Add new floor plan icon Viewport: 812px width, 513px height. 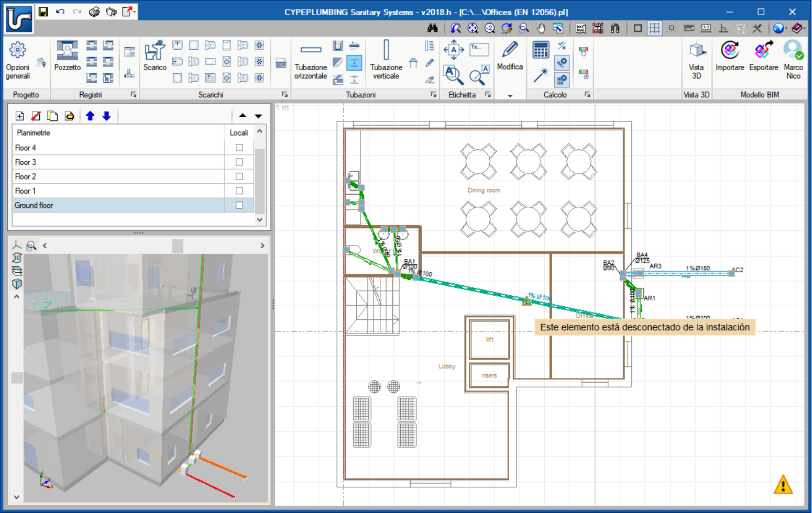(20, 116)
